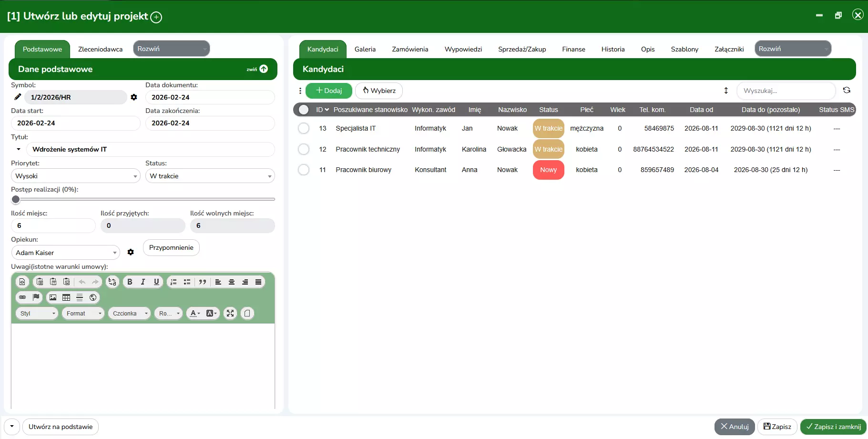The width and height of the screenshot is (868, 439).
Task: Click the blank page icon in the editor
Action: click(x=247, y=313)
